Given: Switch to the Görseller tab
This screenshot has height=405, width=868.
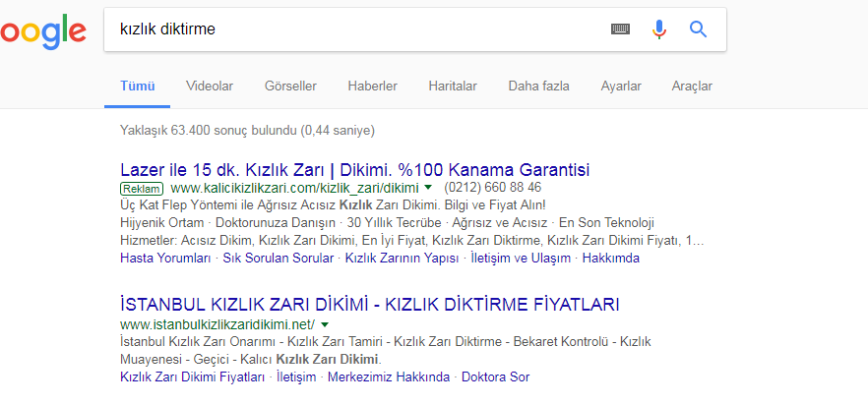Looking at the screenshot, I should [x=290, y=87].
